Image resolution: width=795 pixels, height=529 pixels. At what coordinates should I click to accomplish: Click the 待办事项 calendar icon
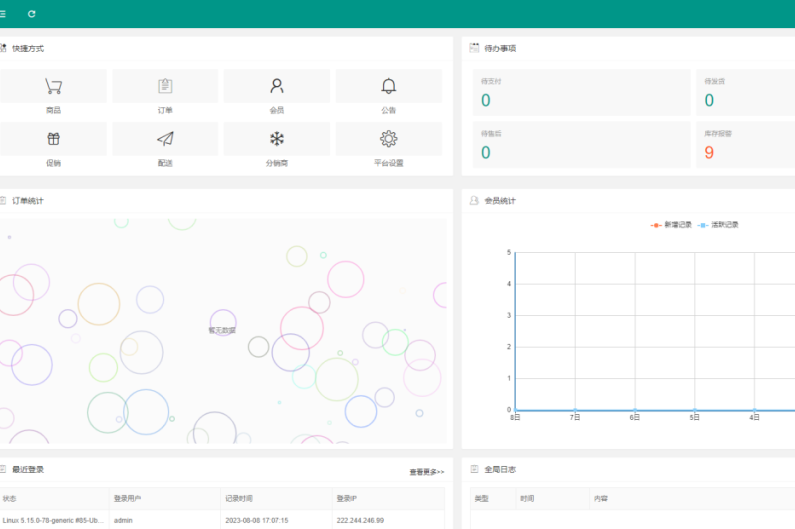pos(474,48)
